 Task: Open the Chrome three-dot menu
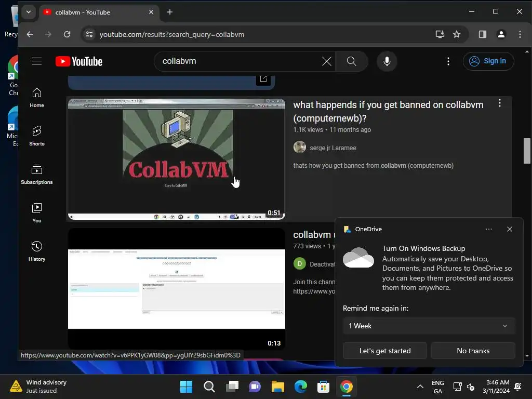tap(520, 34)
